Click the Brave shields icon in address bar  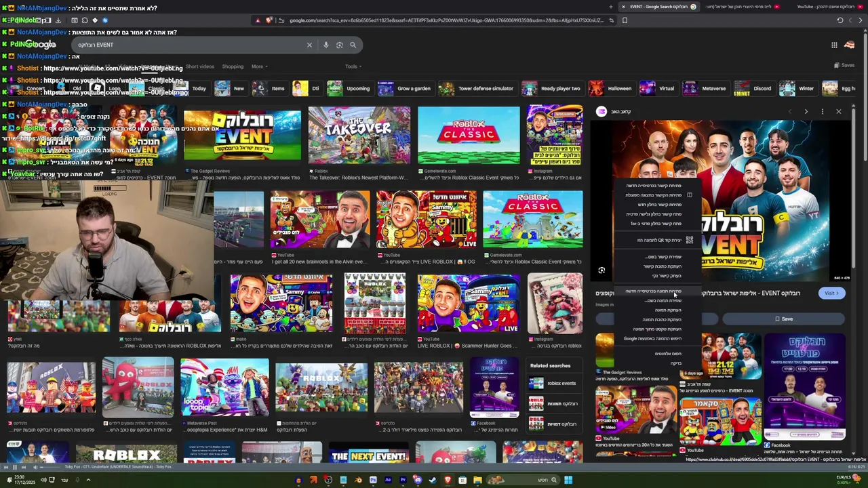pyautogui.click(x=269, y=20)
